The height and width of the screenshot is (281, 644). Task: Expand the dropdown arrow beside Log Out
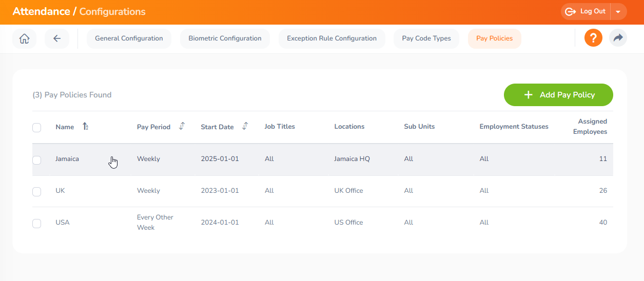tap(618, 11)
